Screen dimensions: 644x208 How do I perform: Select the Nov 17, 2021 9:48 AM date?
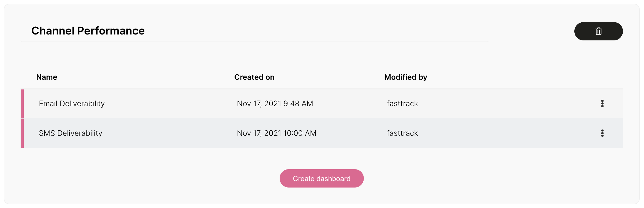[275, 103]
